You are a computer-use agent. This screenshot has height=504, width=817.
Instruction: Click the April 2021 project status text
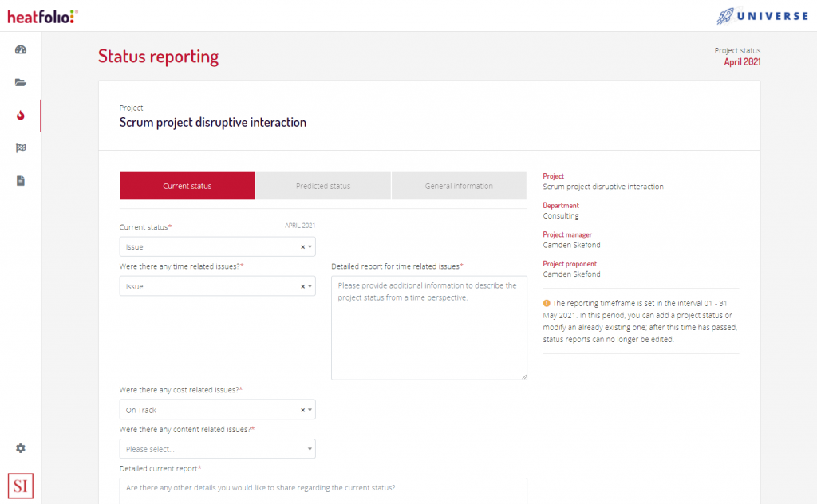(x=742, y=62)
